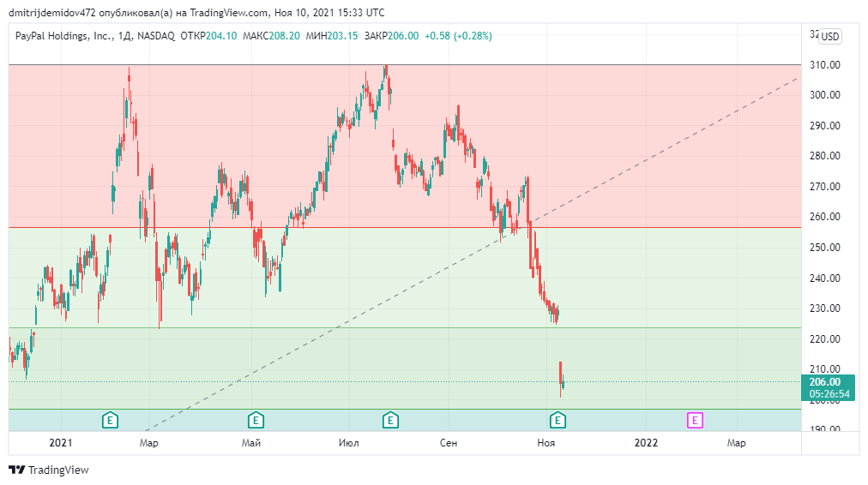
Task: Click the 1Д timeframe label in legend
Action: [124, 36]
